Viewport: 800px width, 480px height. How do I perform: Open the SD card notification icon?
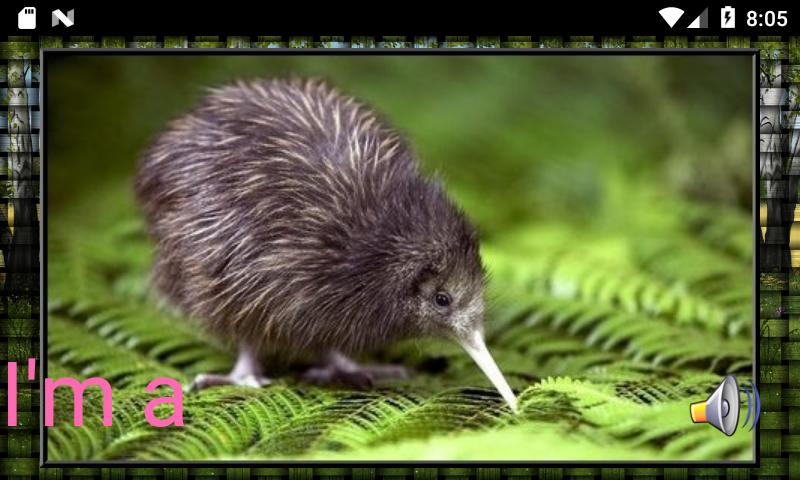click(x=27, y=18)
